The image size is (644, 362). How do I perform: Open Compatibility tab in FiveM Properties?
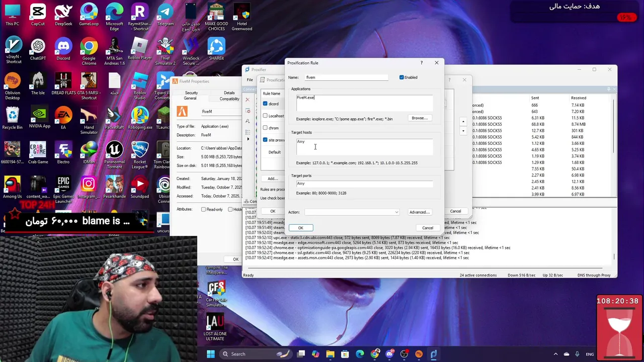[229, 99]
